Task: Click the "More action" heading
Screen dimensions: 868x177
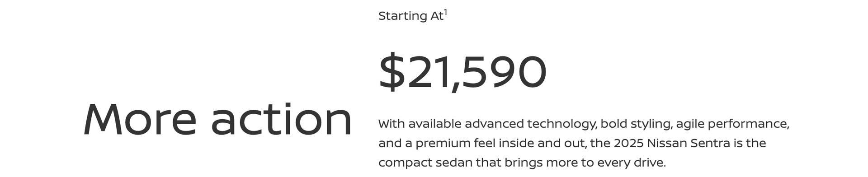Action: (x=218, y=119)
